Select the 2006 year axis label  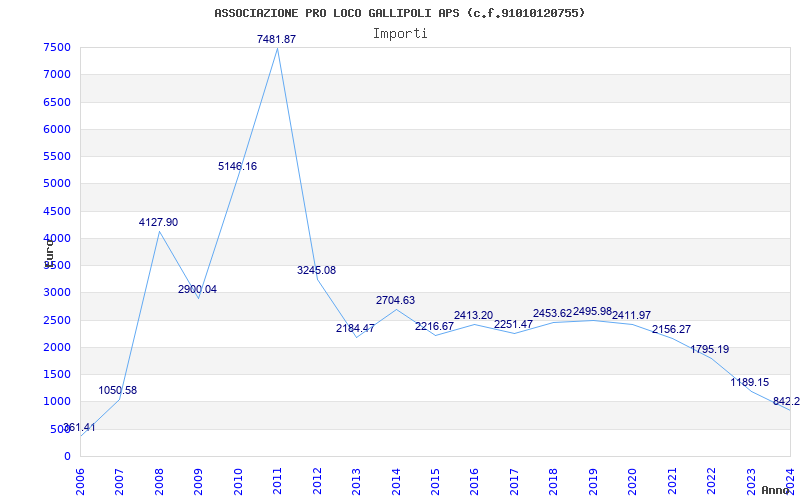pyautogui.click(x=80, y=478)
